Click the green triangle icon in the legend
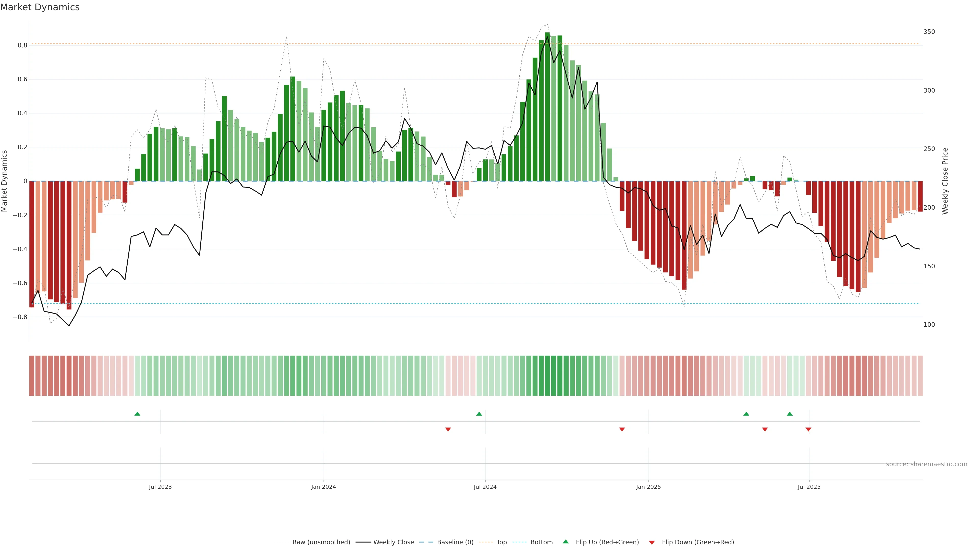Viewport: 980px width, 551px height. [x=566, y=542]
